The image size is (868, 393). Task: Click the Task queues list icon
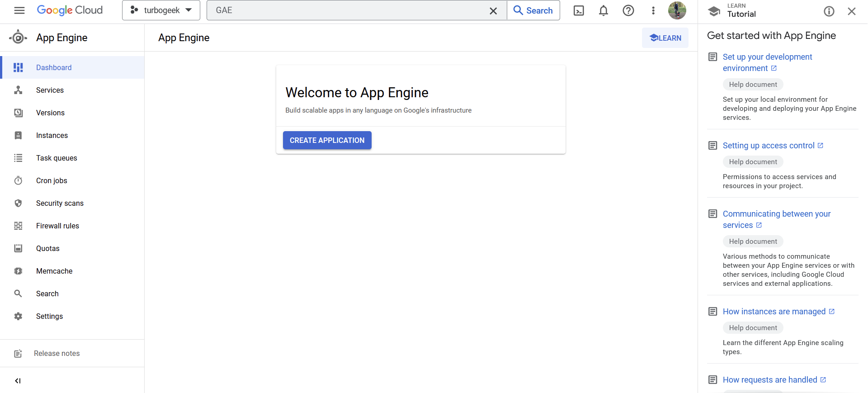point(18,158)
